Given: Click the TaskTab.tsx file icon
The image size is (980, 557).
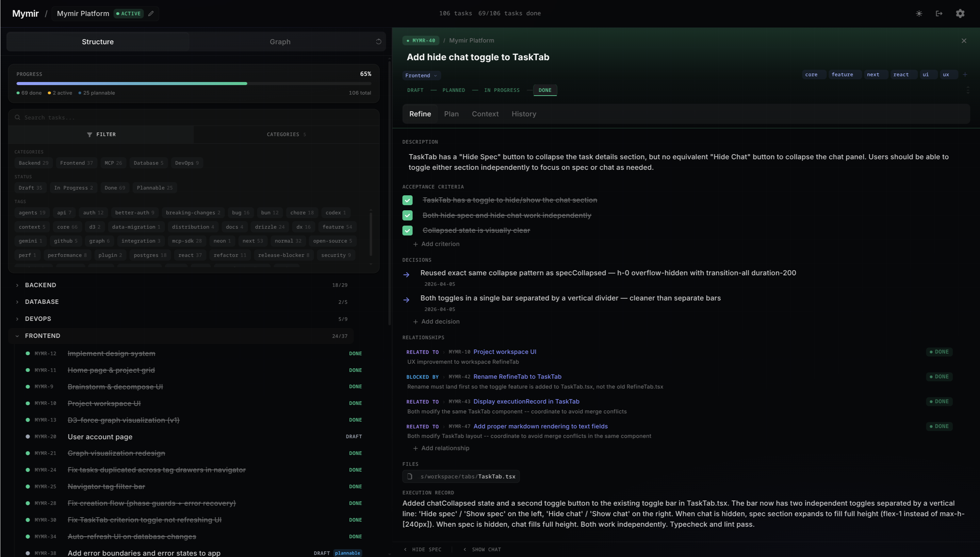Looking at the screenshot, I should pos(410,476).
